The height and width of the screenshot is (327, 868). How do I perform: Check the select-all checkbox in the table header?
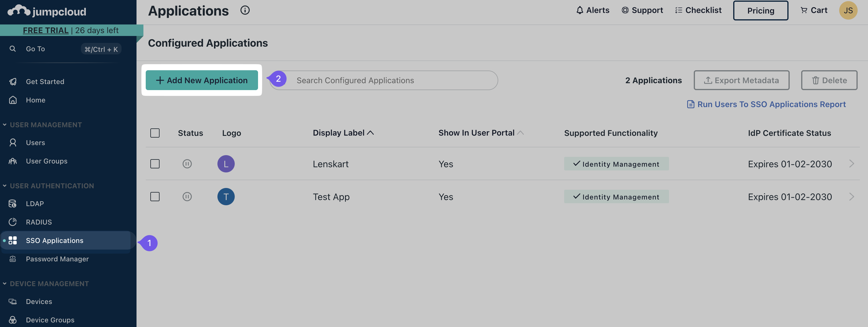tap(155, 133)
